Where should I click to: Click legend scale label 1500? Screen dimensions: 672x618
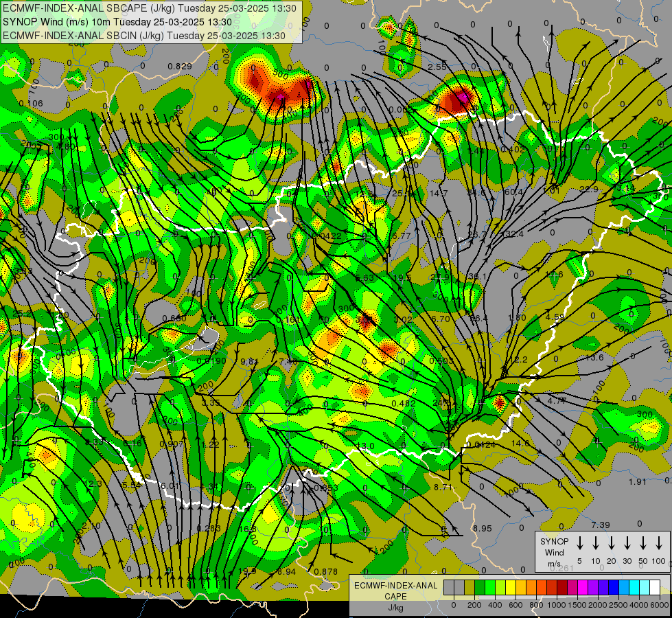pyautogui.click(x=577, y=605)
